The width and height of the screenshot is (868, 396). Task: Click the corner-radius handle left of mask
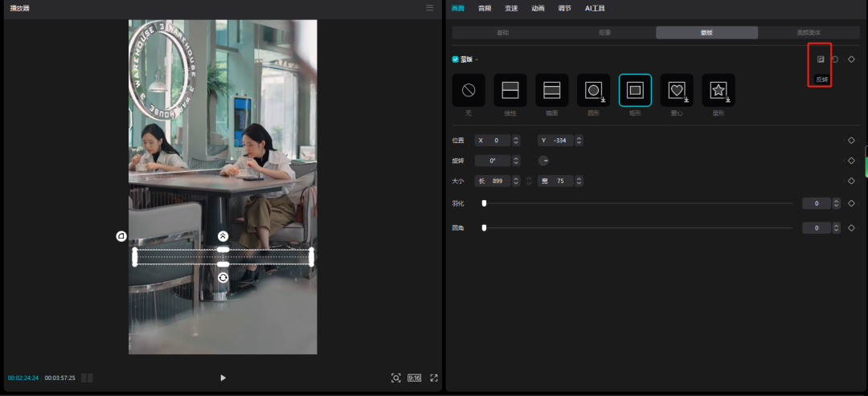click(x=121, y=236)
